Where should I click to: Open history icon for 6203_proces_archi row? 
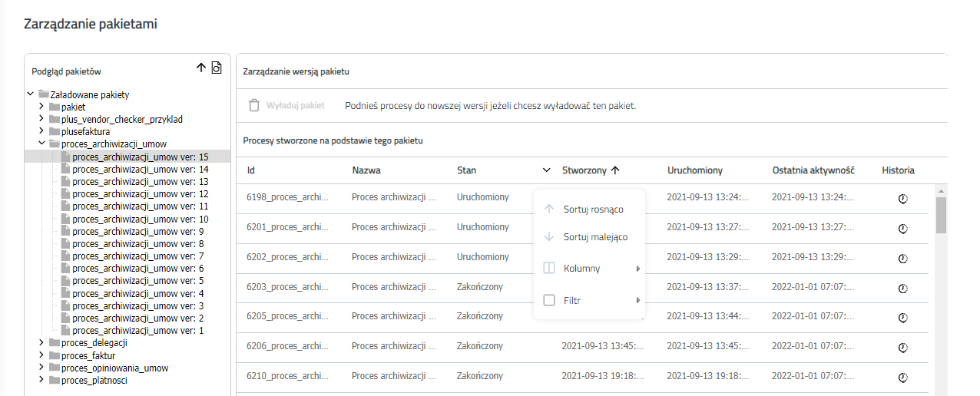pyautogui.click(x=903, y=288)
